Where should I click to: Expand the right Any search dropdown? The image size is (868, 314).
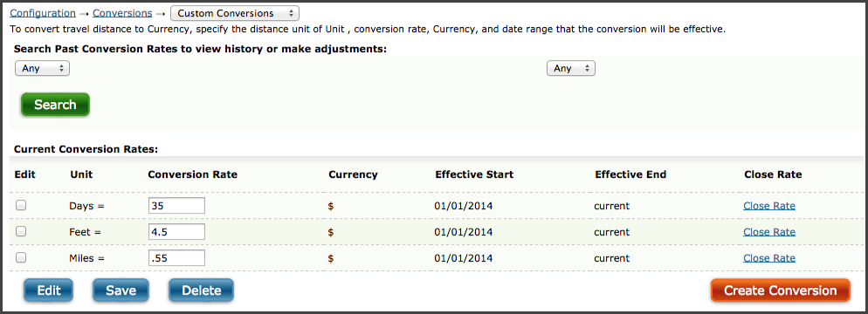coord(571,69)
